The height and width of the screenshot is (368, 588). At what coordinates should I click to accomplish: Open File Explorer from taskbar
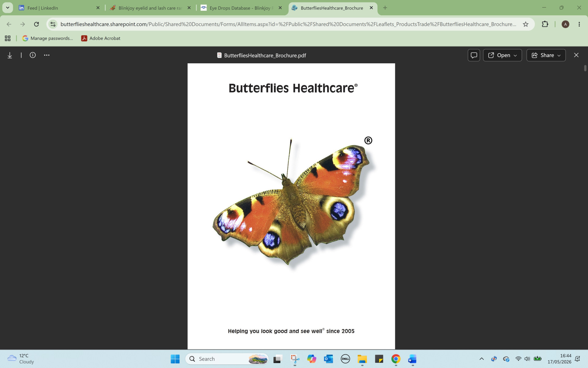(362, 359)
